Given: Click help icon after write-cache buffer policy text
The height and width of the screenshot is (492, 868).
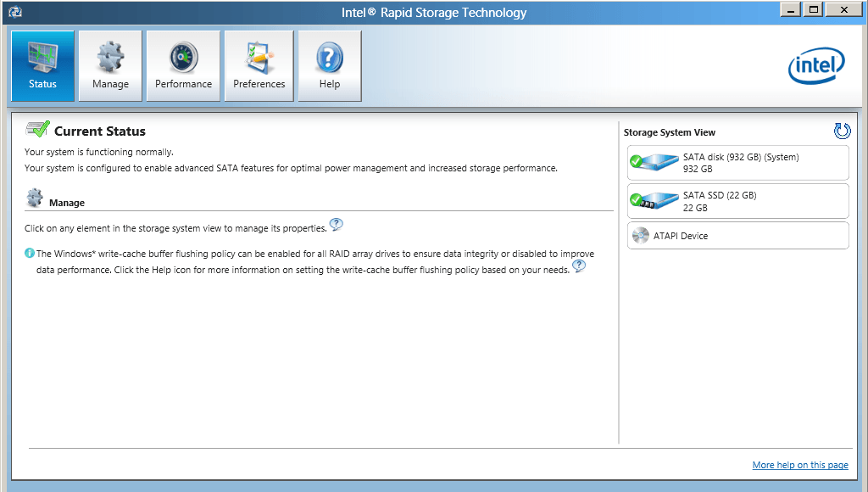Looking at the screenshot, I should 578,266.
